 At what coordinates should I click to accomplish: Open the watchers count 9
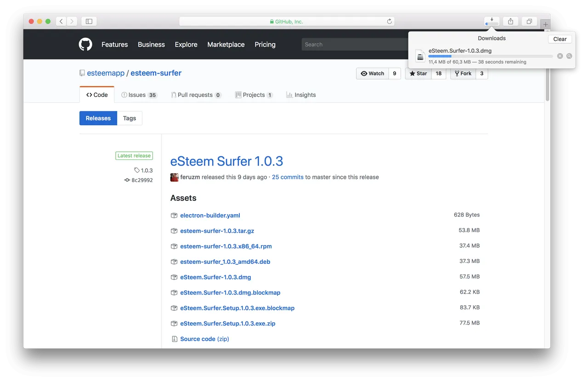pos(395,74)
